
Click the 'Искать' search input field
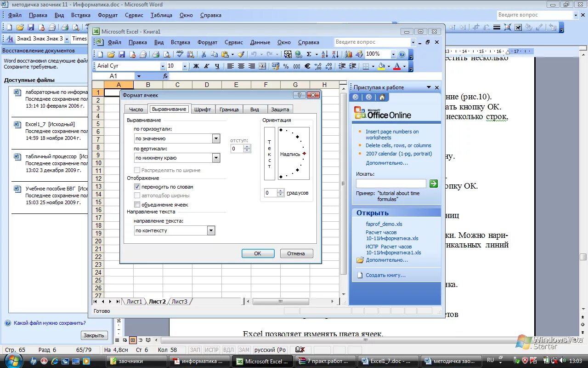tap(391, 184)
